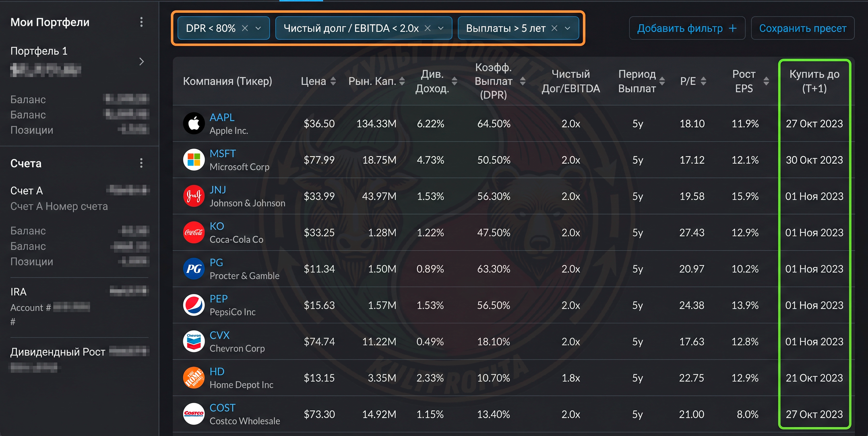The image size is (868, 436).
Task: Click Home Depot's date 21 Окт 2023
Action: (814, 378)
